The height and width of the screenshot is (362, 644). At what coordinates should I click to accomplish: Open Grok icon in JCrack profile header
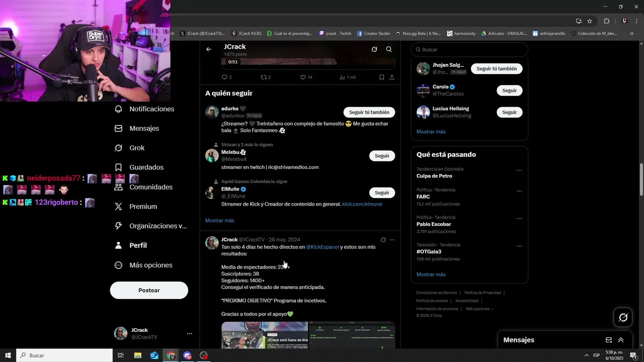tap(374, 49)
